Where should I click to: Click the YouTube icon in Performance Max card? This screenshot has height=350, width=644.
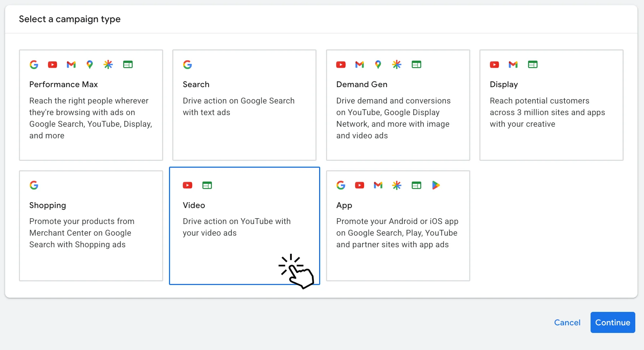coord(53,65)
